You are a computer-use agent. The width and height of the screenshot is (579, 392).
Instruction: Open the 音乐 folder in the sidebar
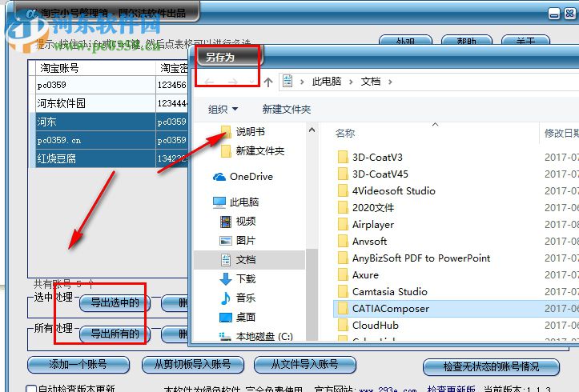pos(238,298)
